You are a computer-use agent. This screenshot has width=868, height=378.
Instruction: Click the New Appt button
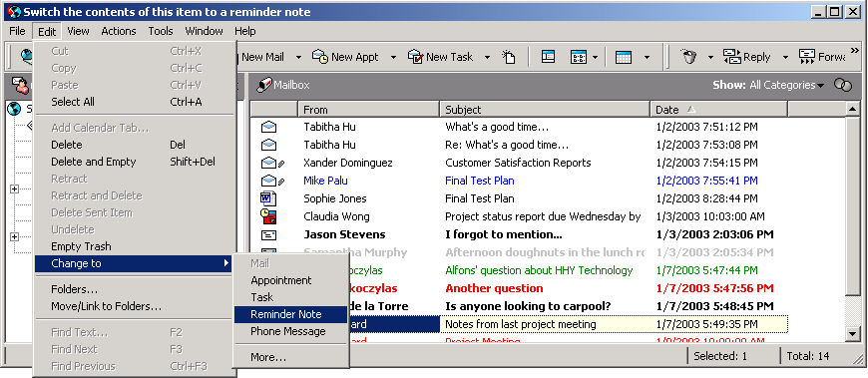(346, 57)
